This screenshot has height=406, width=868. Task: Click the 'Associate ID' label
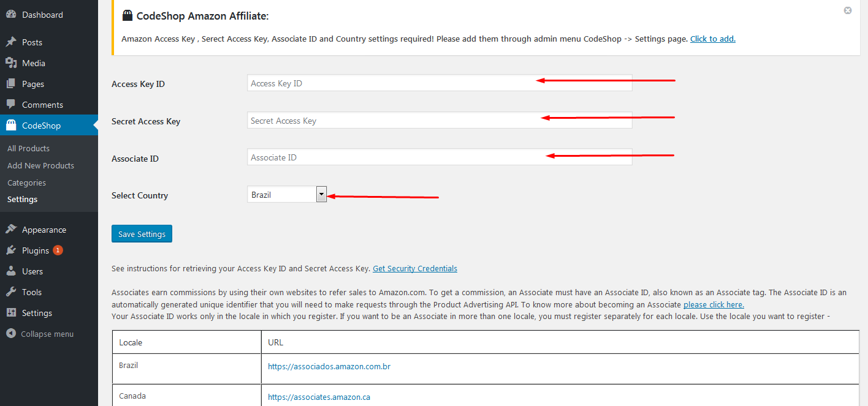tap(135, 159)
